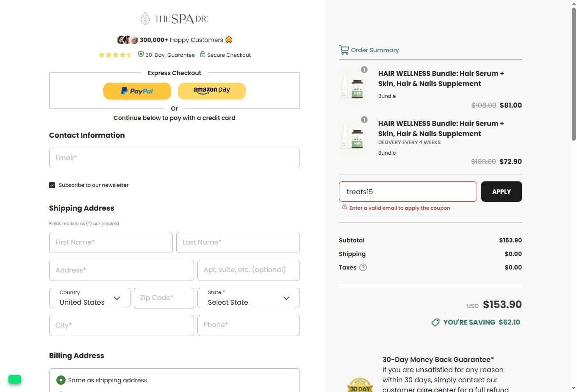Click the Address field
Image resolution: width=577 pixels, height=392 pixels.
click(122, 270)
